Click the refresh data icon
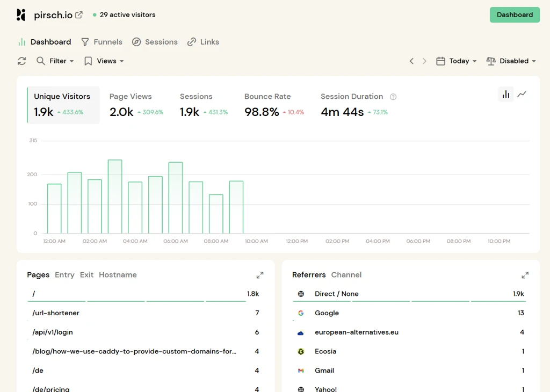Screen dimensions: 550x392 tap(21, 61)
